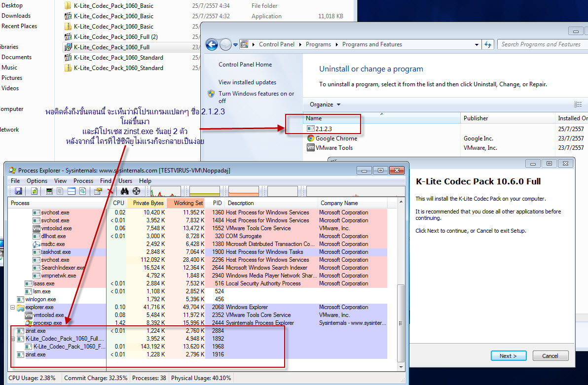
Task: Click Cancel in the K-Lite installer
Action: click(550, 356)
